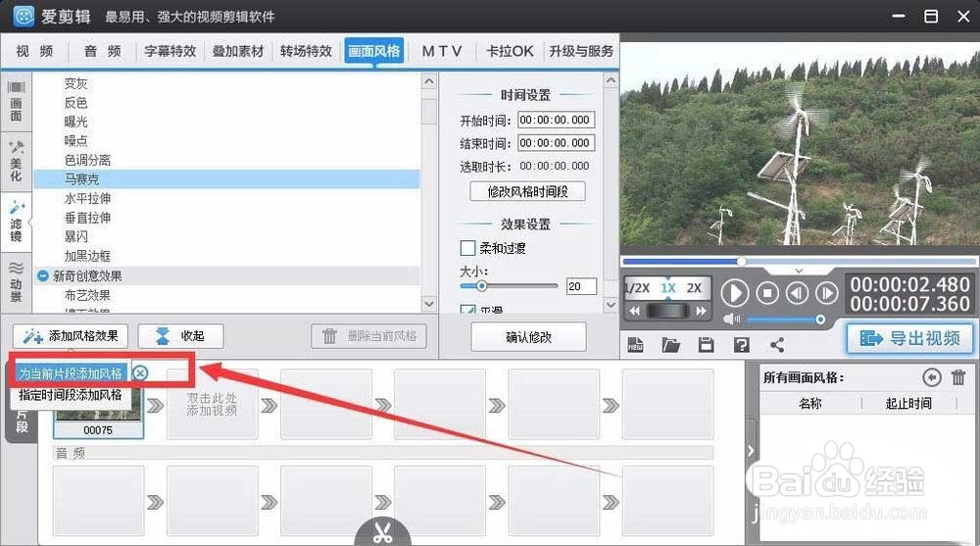Click the 收起 button
The height and width of the screenshot is (546, 980).
[180, 336]
